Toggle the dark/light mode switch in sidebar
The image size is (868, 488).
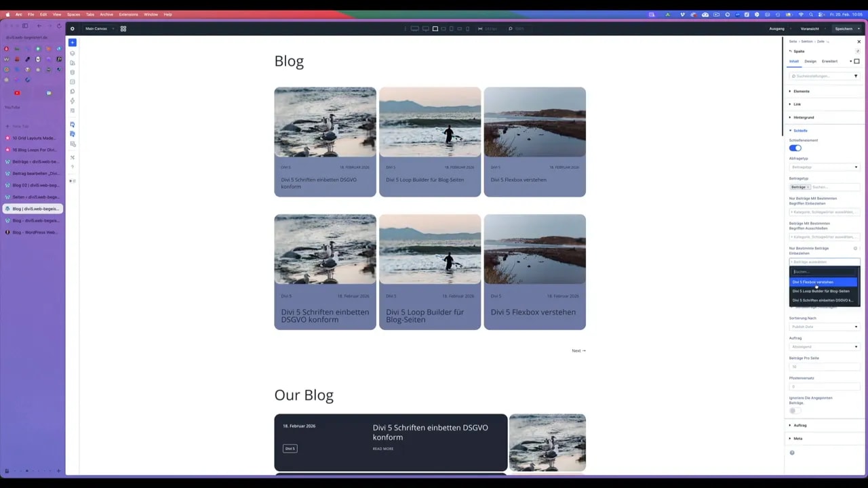[73, 181]
